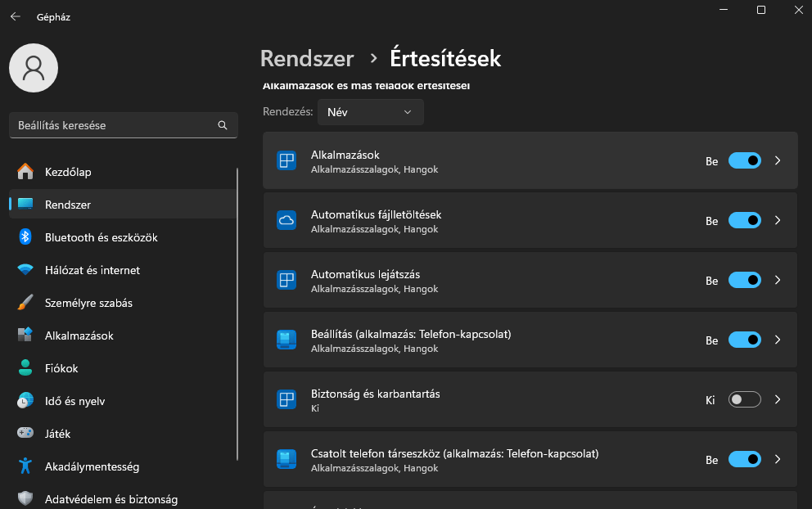Screen dimensions: 812x509
Task: Click Rendszer breadcrumb link
Action: (307, 59)
